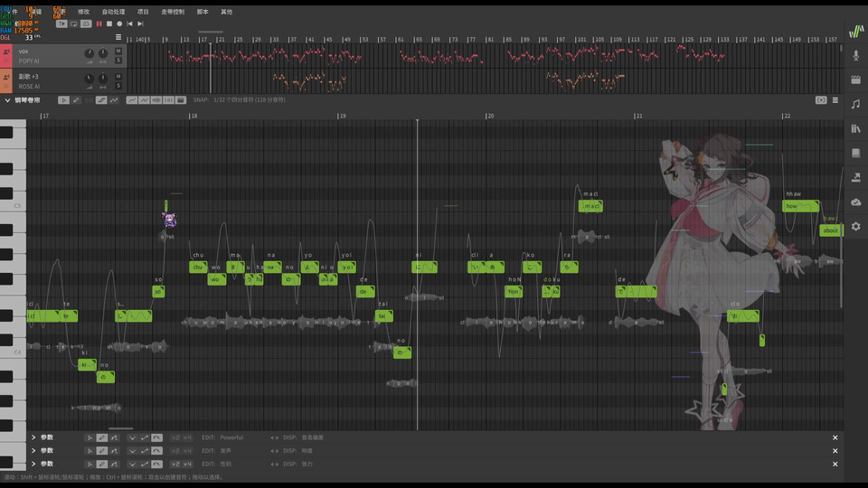
Task: Open the settings gear side panel
Action: point(856,226)
